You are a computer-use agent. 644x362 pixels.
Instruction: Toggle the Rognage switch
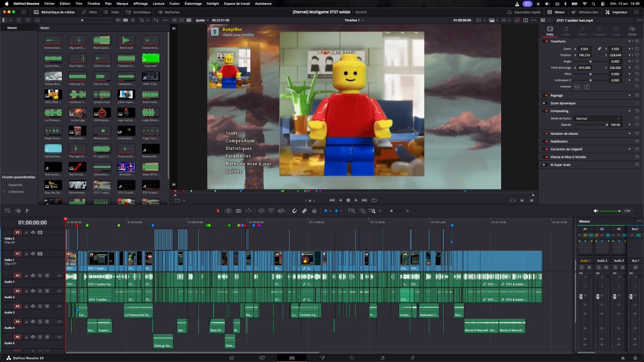546,95
